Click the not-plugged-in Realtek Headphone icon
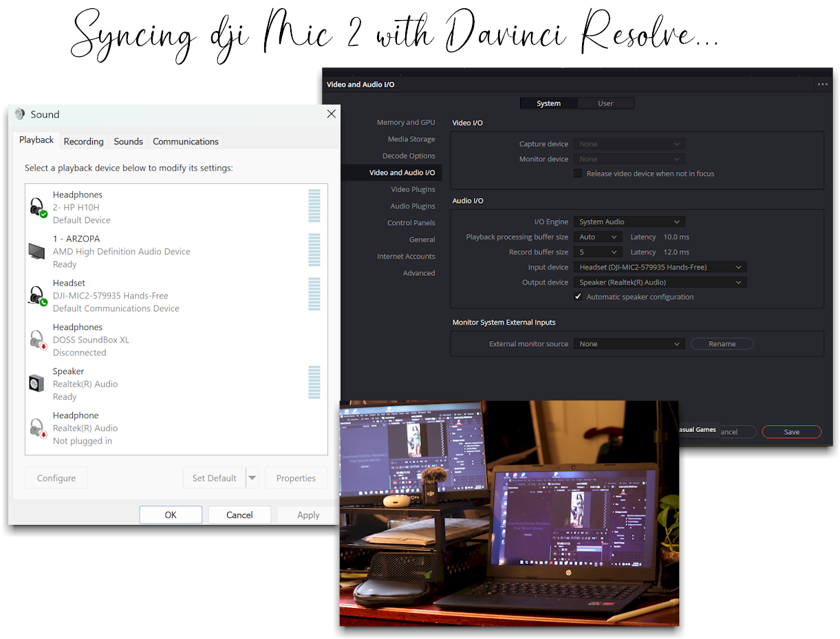This screenshot has width=840, height=639. pos(37,428)
